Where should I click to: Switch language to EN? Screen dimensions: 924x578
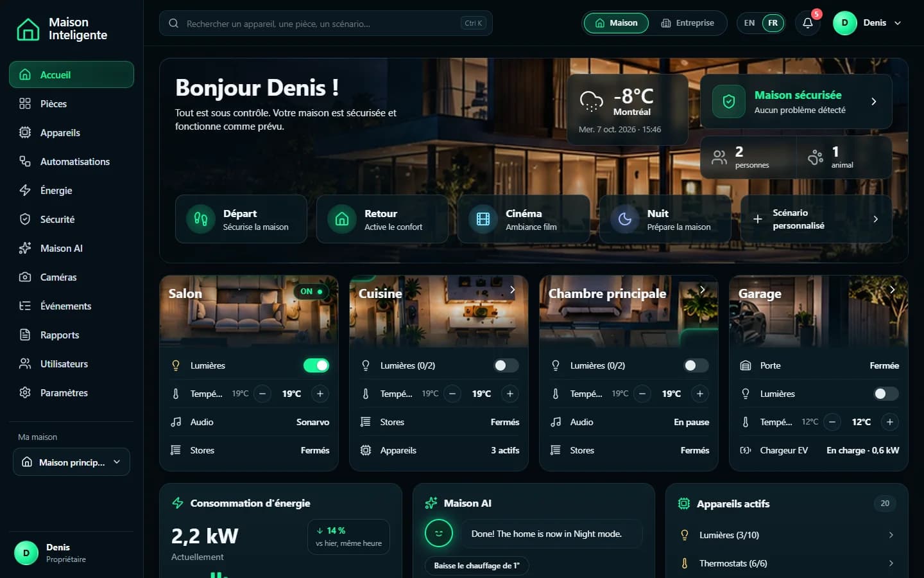(749, 23)
